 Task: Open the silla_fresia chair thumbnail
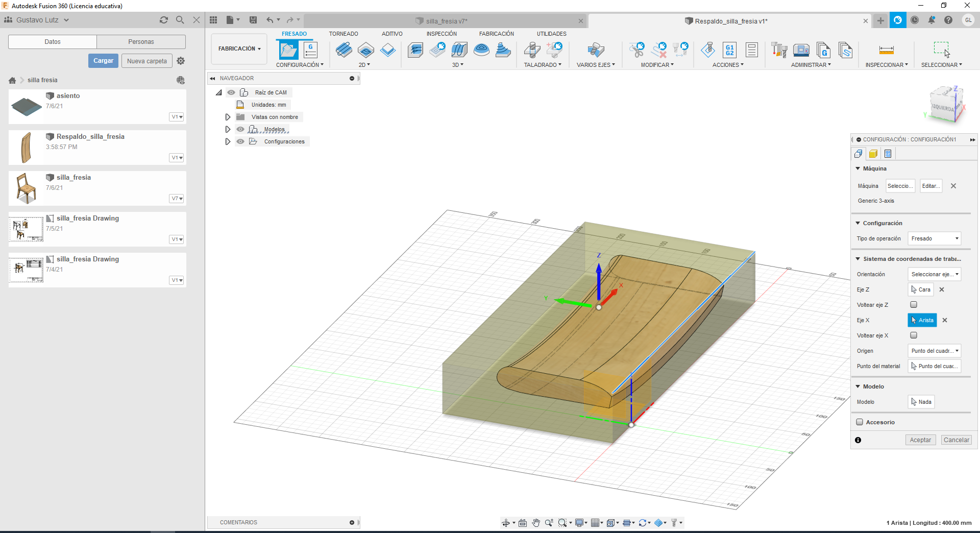[27, 188]
